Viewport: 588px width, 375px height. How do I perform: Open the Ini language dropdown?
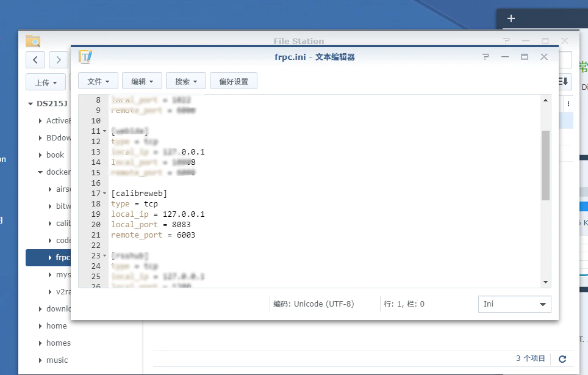coord(514,304)
